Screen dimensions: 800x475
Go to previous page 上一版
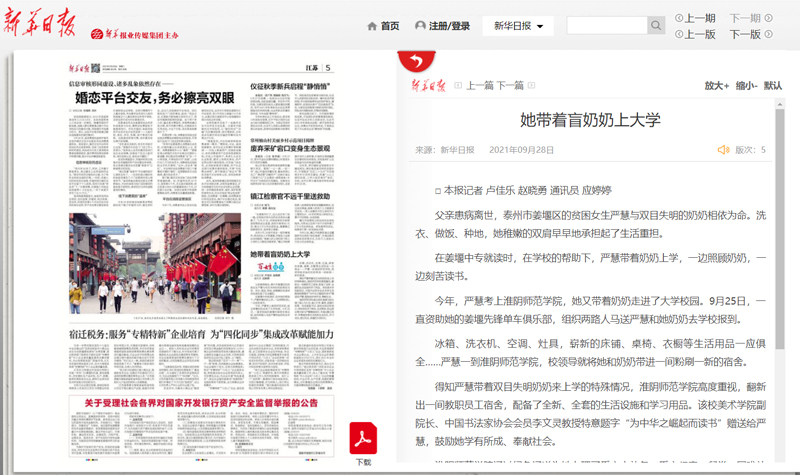[696, 34]
